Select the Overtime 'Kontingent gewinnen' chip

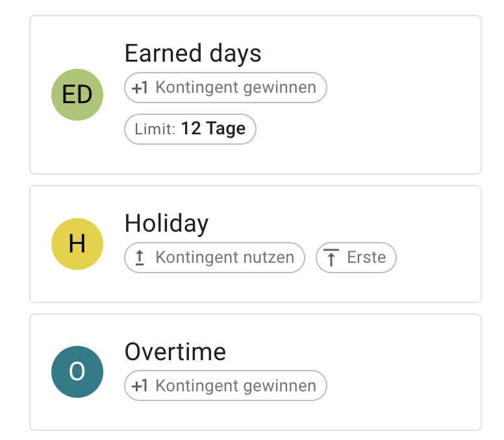tap(225, 386)
